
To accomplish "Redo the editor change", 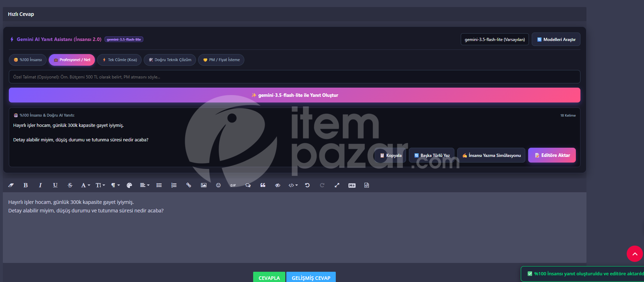I will coord(322,185).
